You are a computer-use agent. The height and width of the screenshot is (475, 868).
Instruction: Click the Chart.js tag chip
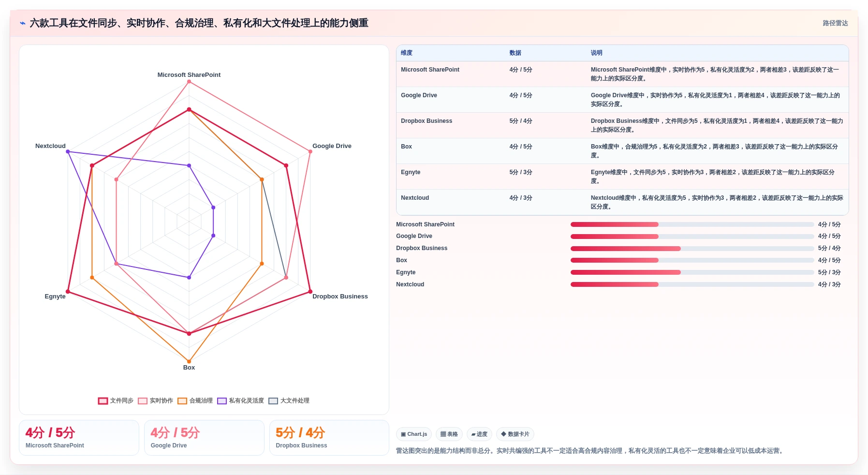[x=414, y=434]
